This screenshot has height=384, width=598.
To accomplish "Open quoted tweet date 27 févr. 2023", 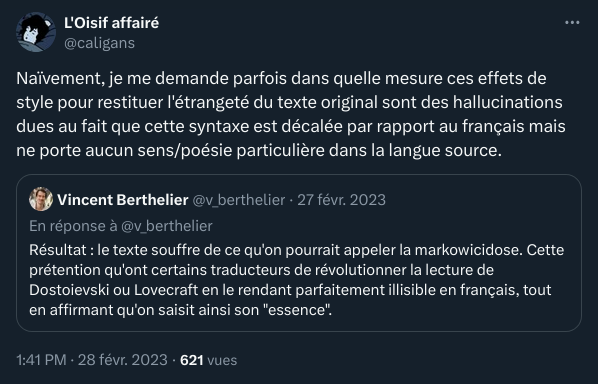I will [x=341, y=200].
